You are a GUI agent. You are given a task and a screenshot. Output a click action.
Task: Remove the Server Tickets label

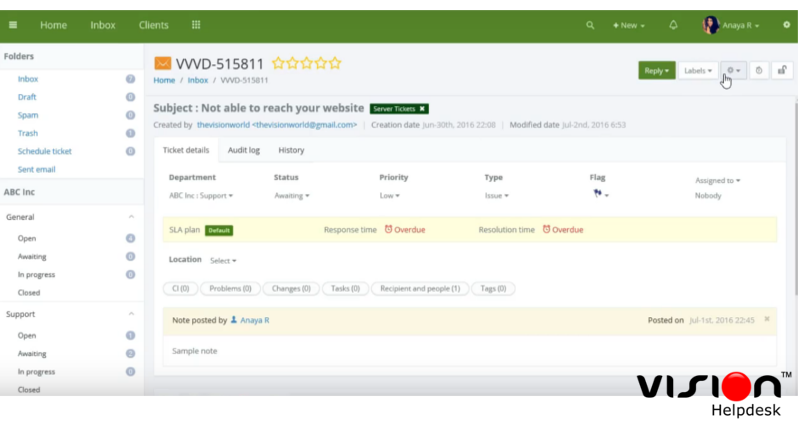(423, 108)
